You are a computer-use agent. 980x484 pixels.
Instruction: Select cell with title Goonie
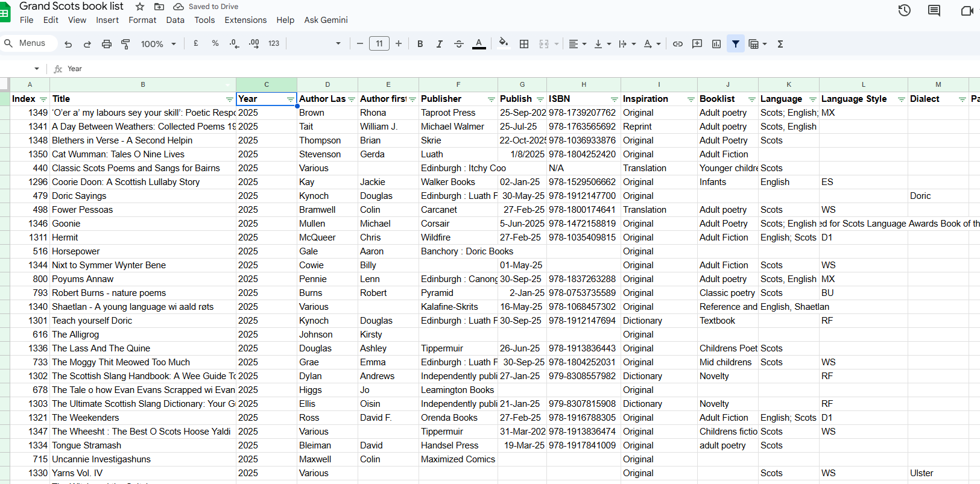pyautogui.click(x=143, y=224)
